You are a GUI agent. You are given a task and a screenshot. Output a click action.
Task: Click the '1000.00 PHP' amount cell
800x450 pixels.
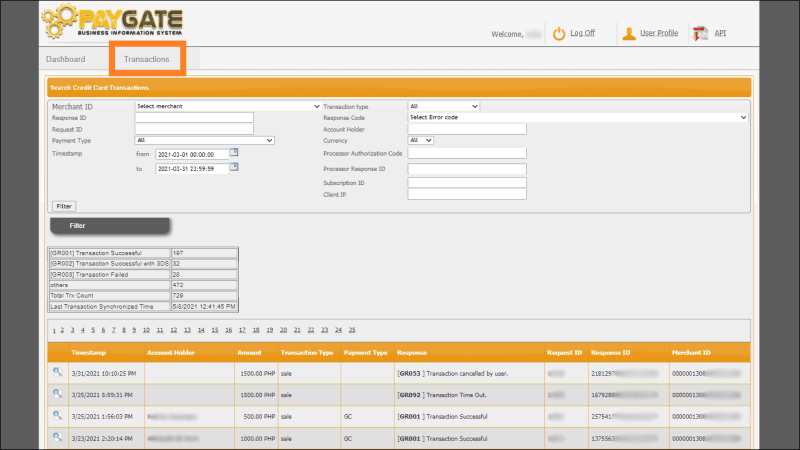click(258, 438)
